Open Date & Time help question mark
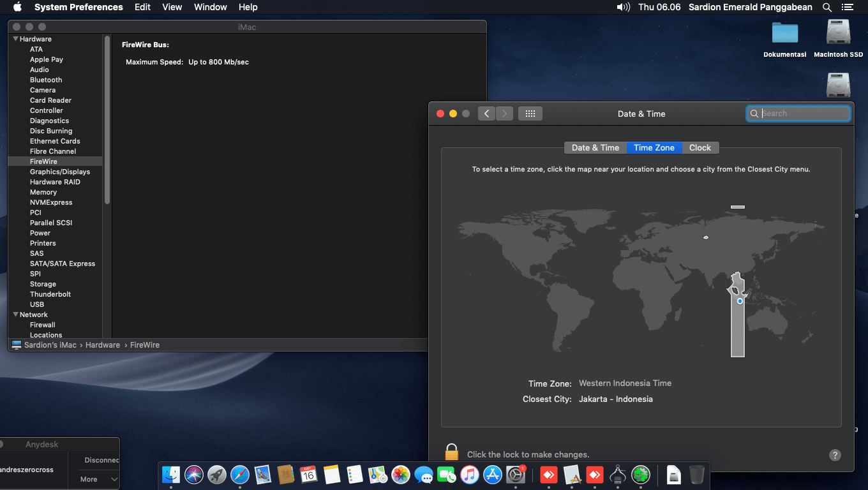This screenshot has height=490, width=868. 835,455
